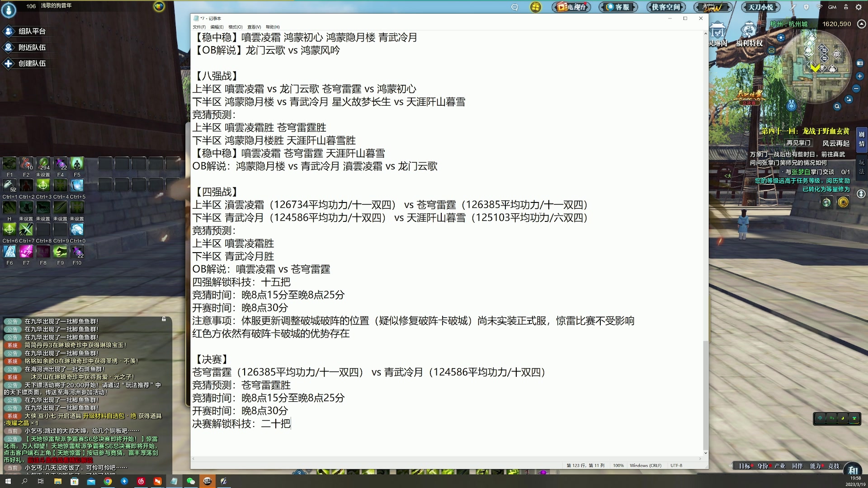
Task: Collapse the minimap with up arrow button
Action: click(x=862, y=24)
